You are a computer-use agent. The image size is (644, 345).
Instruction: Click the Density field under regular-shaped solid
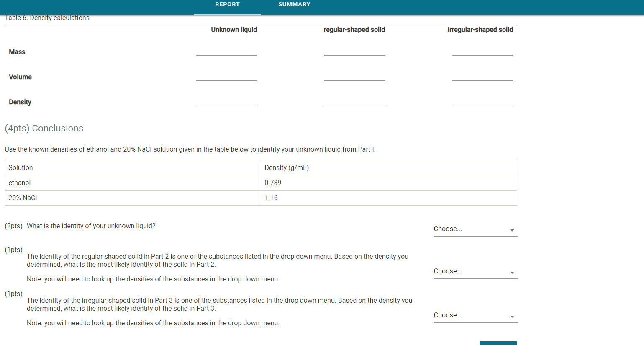click(x=354, y=104)
